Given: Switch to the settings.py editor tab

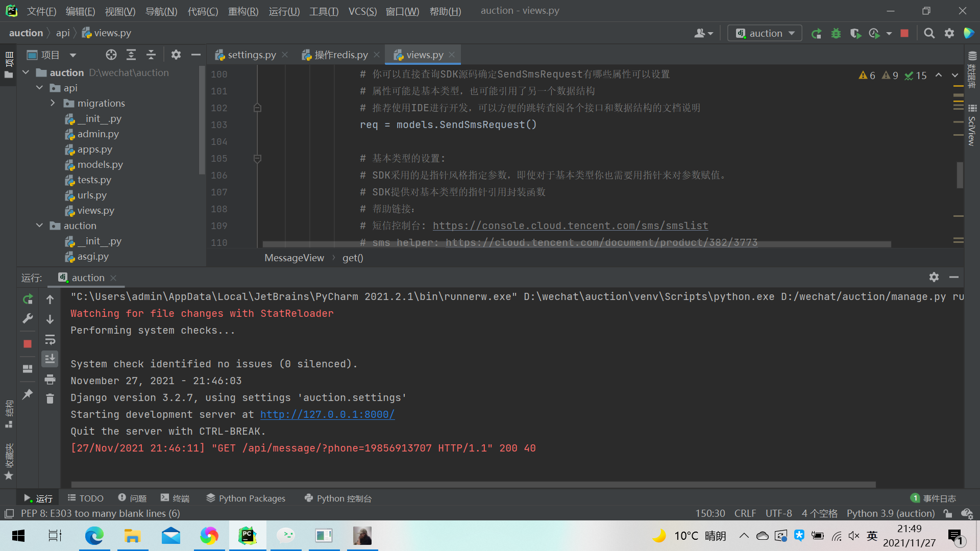Looking at the screenshot, I should pyautogui.click(x=251, y=55).
